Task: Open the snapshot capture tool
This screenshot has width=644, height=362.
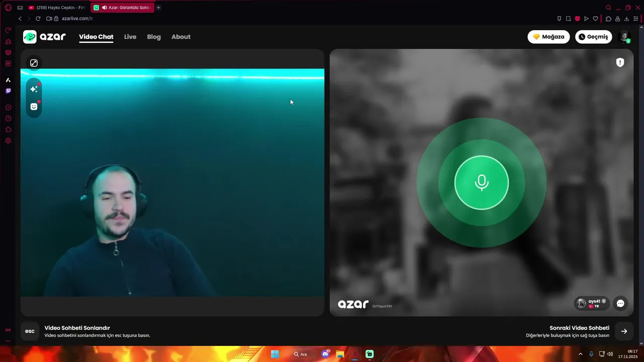Action: [x=568, y=19]
